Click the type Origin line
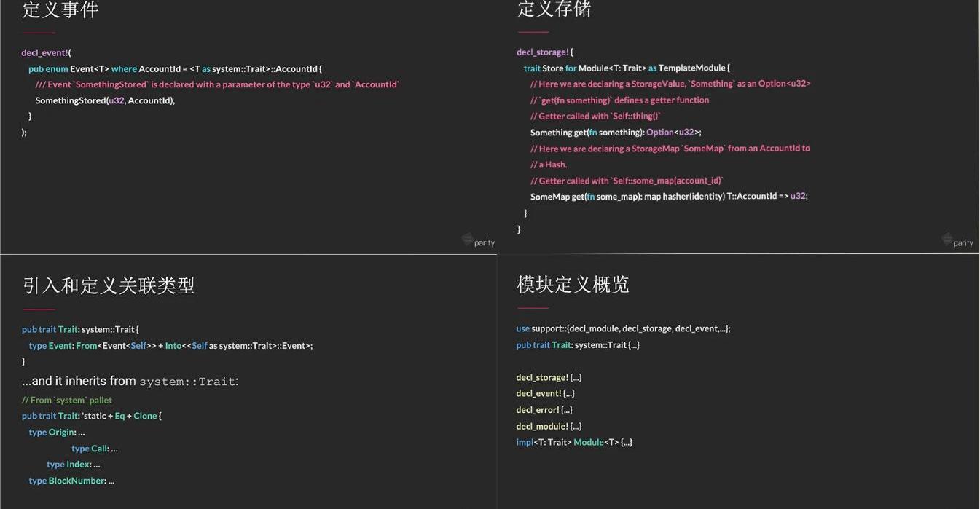Image resolution: width=980 pixels, height=509 pixels. [x=57, y=433]
